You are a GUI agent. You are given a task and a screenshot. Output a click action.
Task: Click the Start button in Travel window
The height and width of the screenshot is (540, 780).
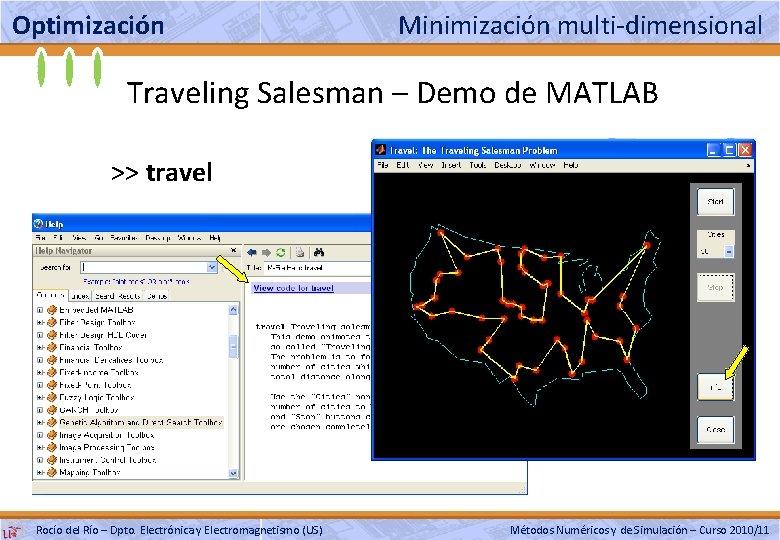point(715,201)
